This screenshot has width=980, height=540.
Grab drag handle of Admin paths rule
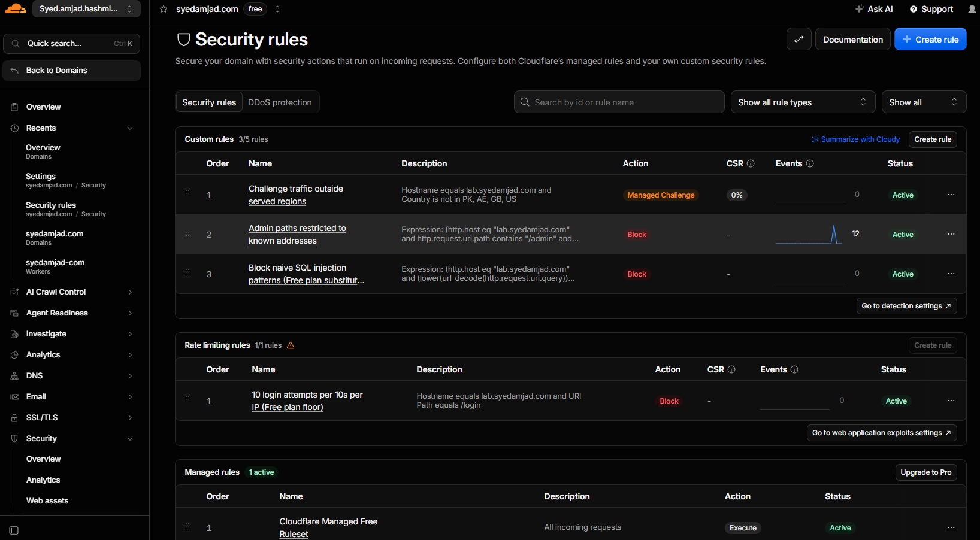[187, 233]
